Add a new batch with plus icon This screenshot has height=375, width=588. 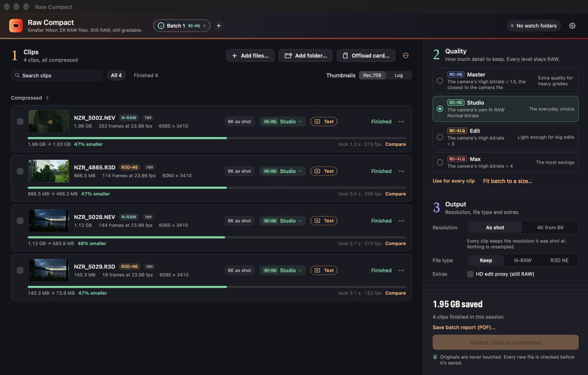[x=219, y=26]
